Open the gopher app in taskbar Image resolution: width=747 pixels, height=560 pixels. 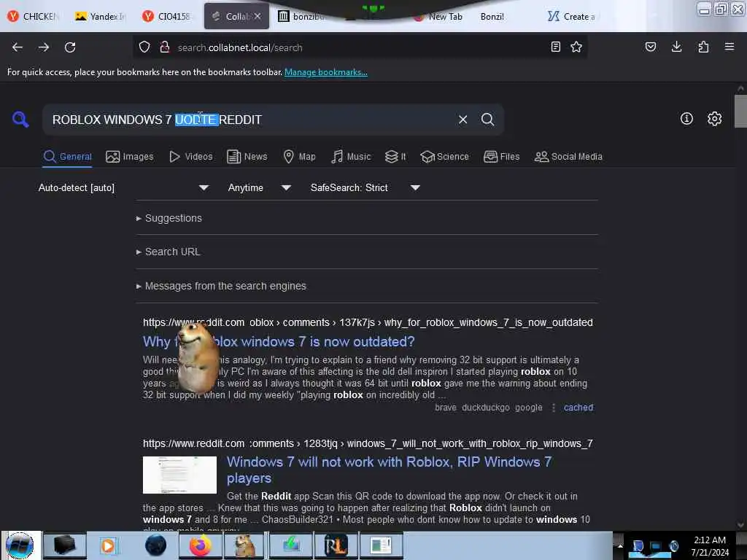pyautogui.click(x=245, y=545)
